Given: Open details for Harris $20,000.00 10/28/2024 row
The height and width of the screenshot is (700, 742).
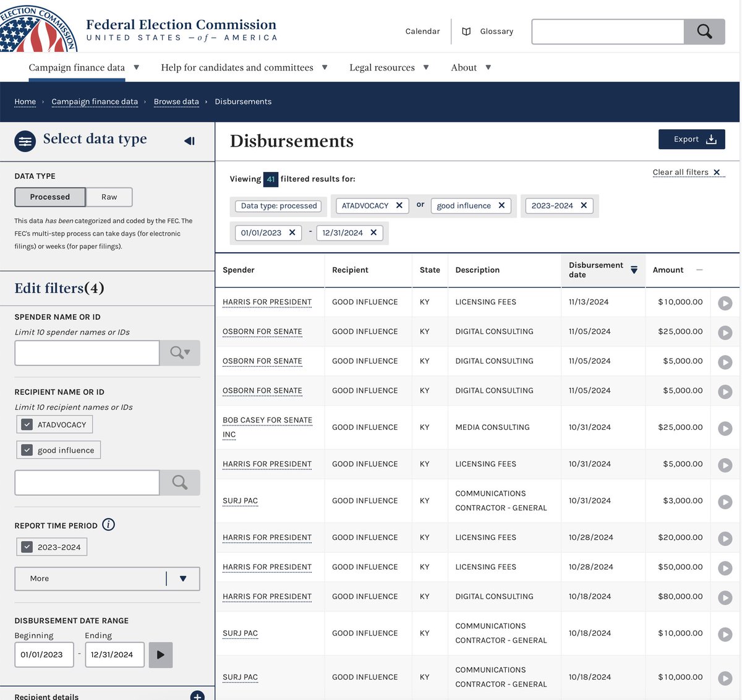Looking at the screenshot, I should coord(725,539).
